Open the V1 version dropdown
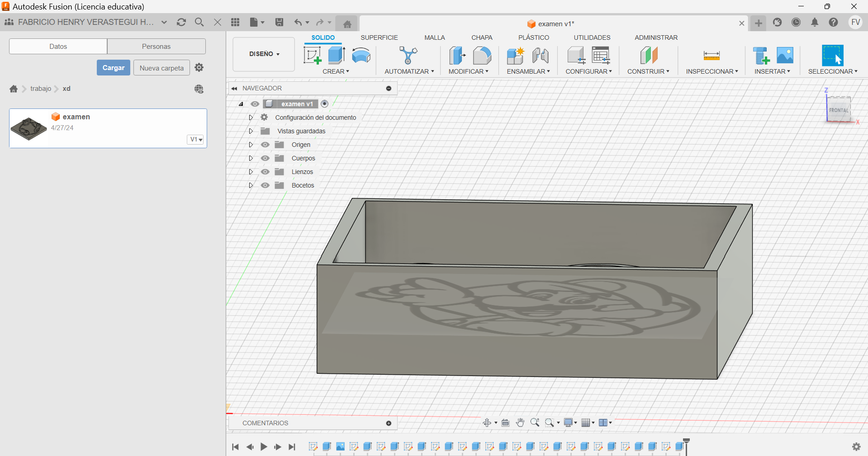 point(196,140)
